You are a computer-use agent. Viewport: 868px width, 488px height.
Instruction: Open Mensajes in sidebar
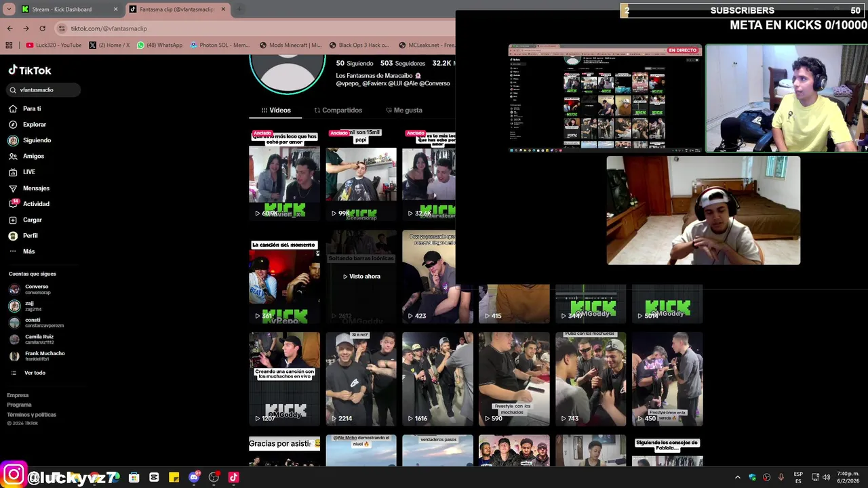pyautogui.click(x=28, y=188)
